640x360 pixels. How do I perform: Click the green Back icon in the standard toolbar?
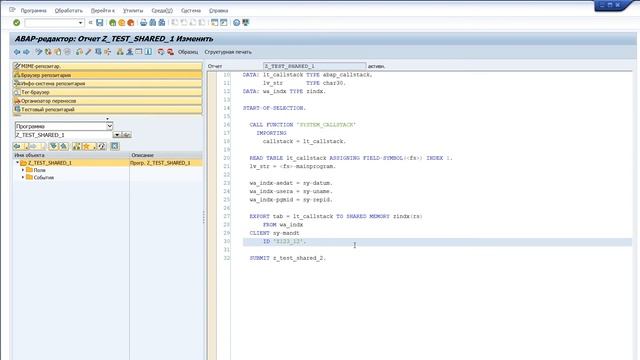112,23
